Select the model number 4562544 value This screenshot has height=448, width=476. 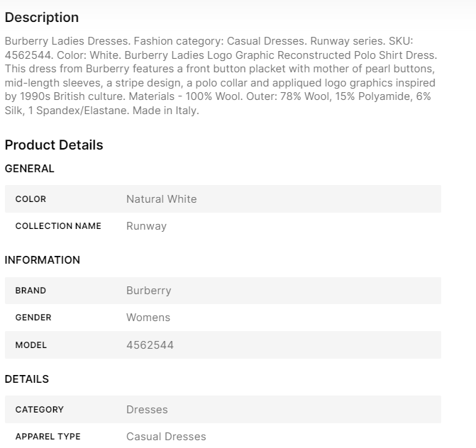pyautogui.click(x=150, y=345)
